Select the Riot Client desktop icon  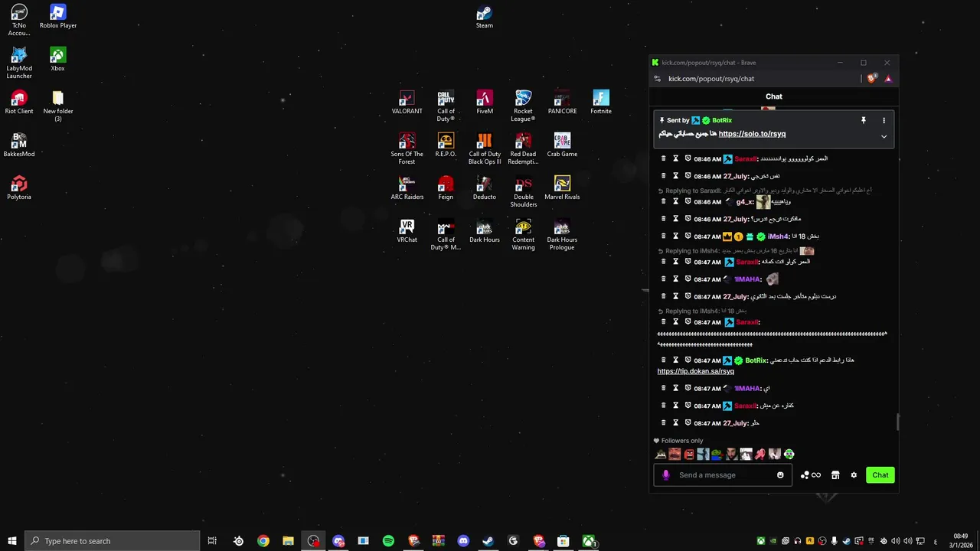tap(19, 103)
